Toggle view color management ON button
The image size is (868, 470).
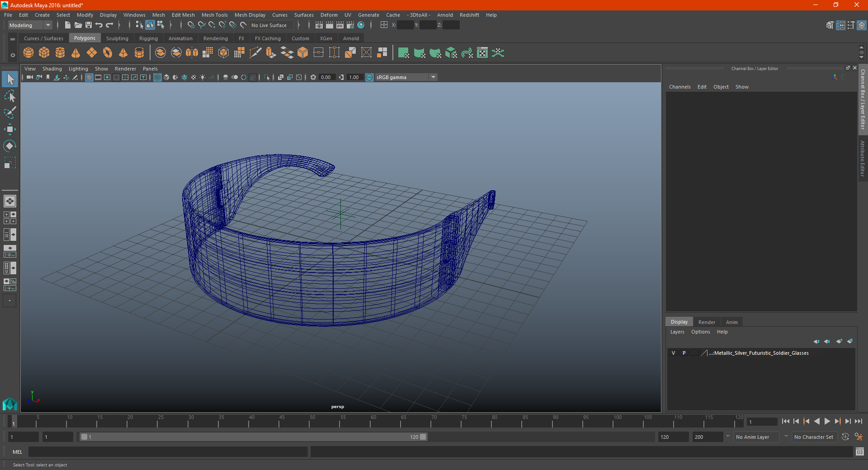(x=369, y=77)
